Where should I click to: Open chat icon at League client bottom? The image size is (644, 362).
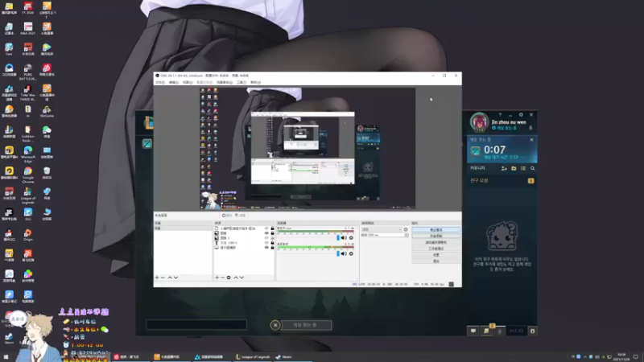tap(473, 331)
